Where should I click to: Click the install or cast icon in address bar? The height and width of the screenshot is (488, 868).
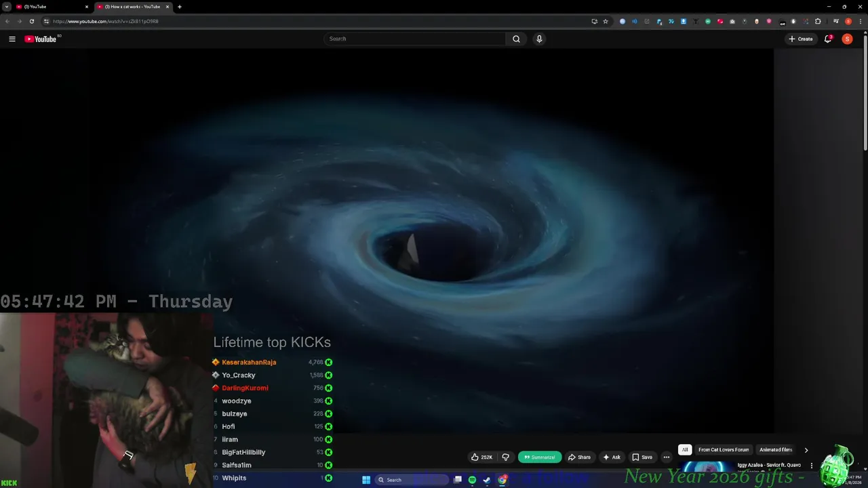coord(594,21)
